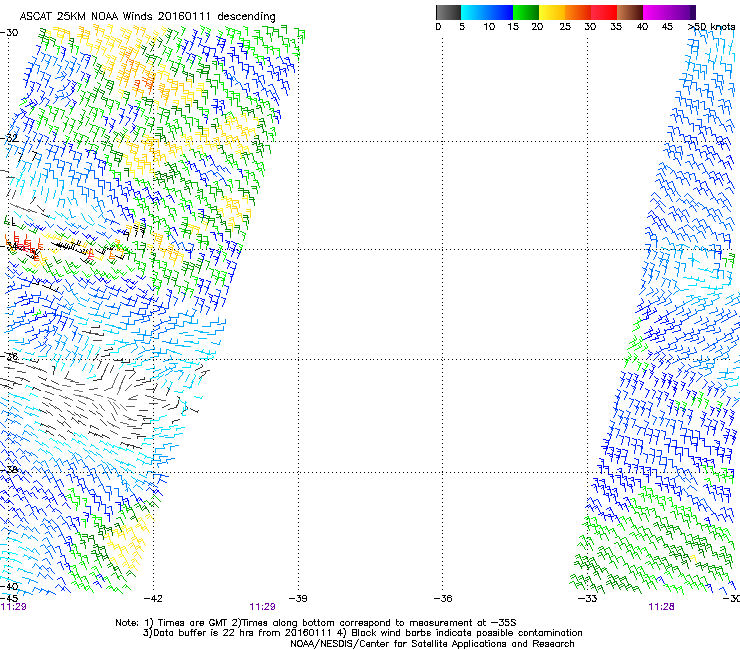The width and height of the screenshot is (740, 650).
Task: Click the 'NOAA/NESDIS/Center for Satellite Applications and Research' credit
Action: coord(432,644)
